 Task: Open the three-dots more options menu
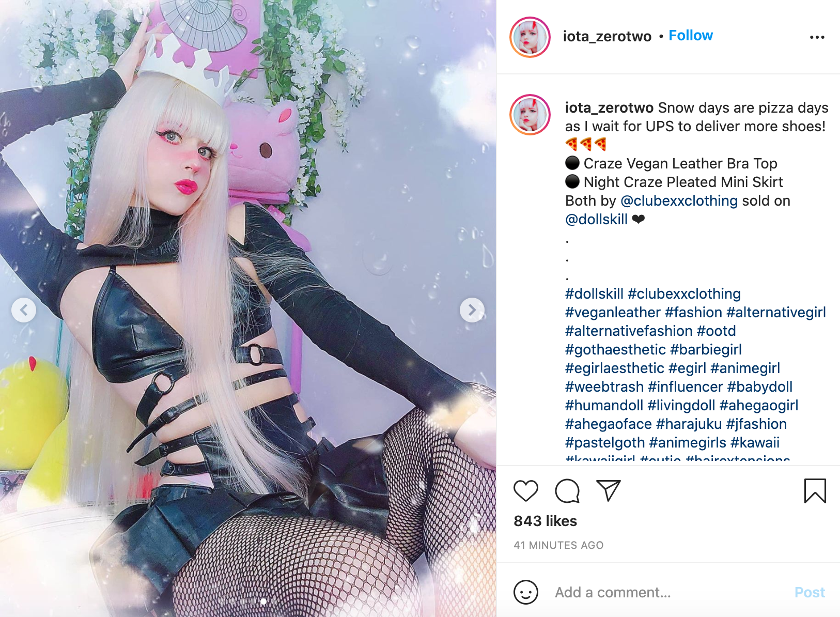tap(817, 37)
